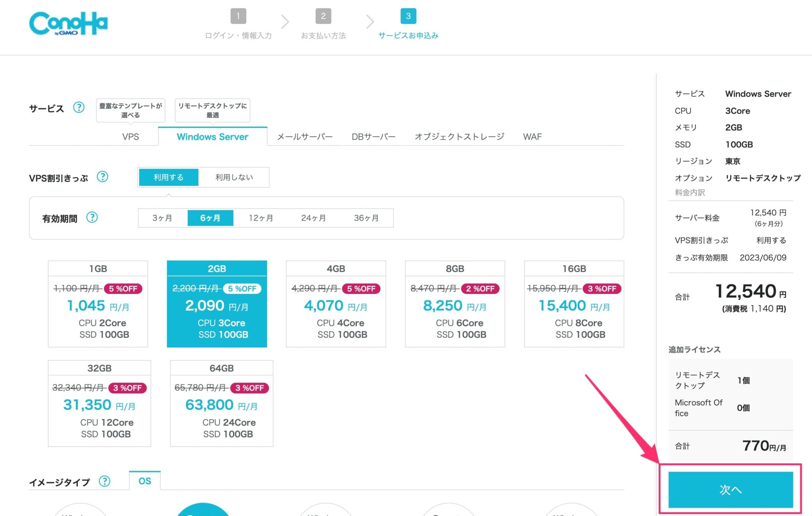Click the 770円/月 license total
This screenshot has width=812, height=516.
coord(764,446)
